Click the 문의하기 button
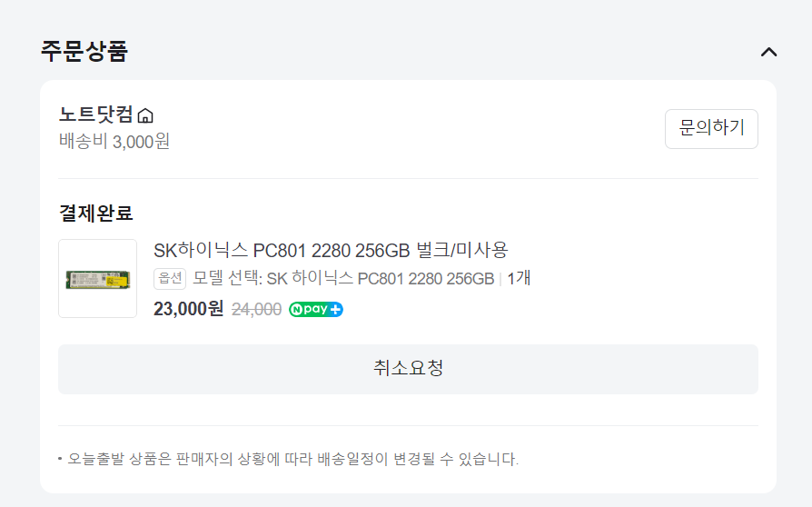Image resolution: width=812 pixels, height=507 pixels. pos(711,129)
